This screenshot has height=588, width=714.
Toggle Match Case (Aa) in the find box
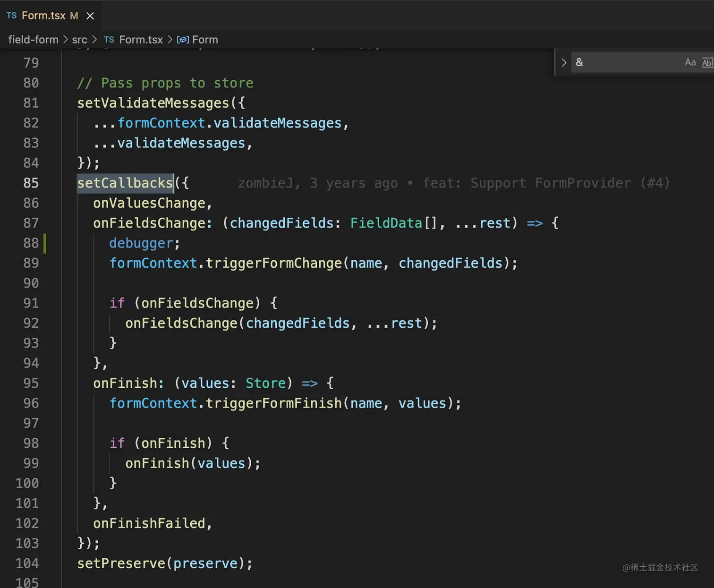tap(690, 62)
